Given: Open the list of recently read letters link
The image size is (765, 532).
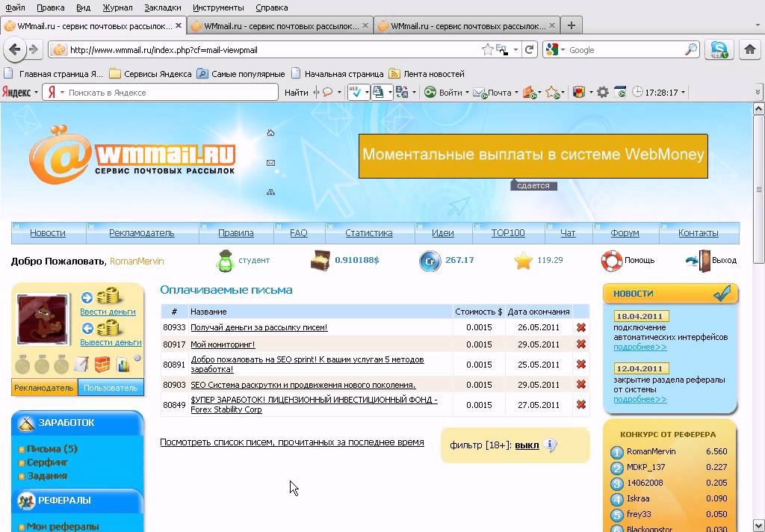Looking at the screenshot, I should coord(292,442).
